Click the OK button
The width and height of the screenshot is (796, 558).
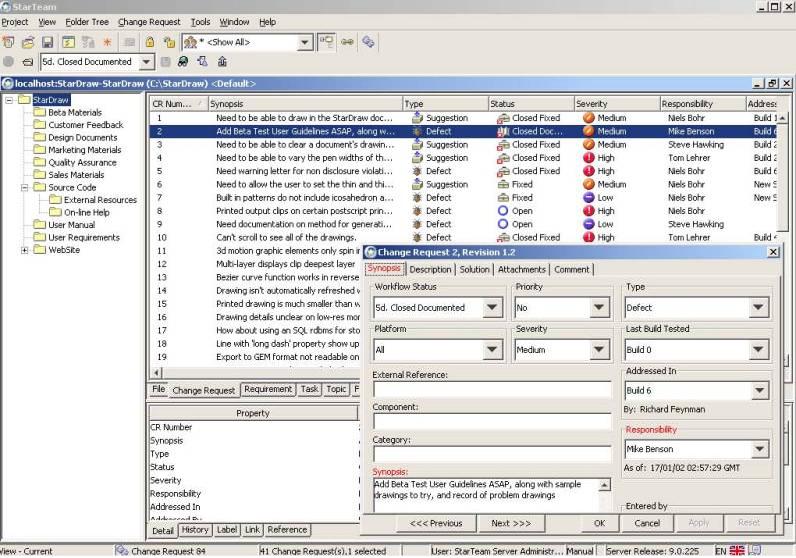tap(600, 523)
